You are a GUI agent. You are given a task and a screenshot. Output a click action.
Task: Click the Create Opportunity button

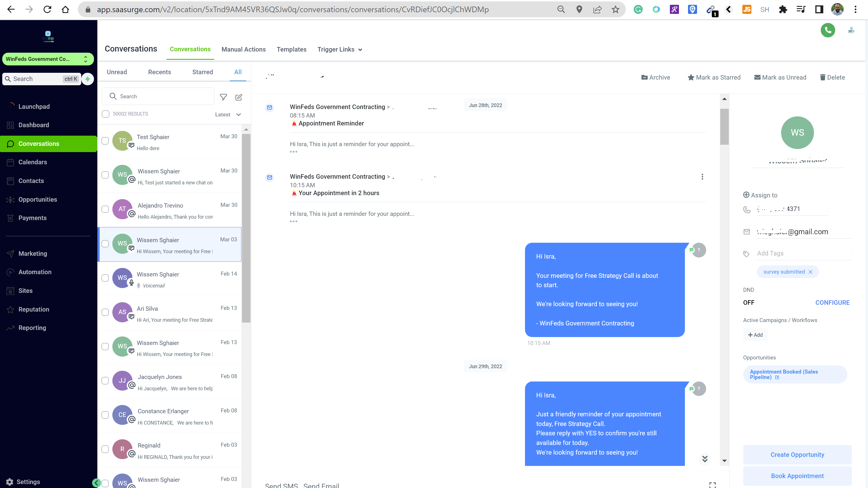click(797, 454)
